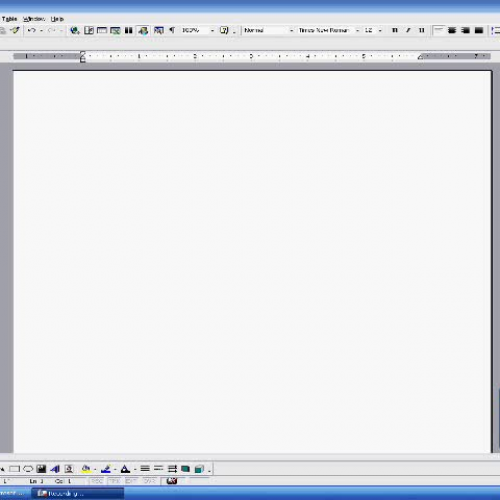This screenshot has height=500, width=500.
Task: Click the EXT status bar indicator
Action: pos(132,481)
